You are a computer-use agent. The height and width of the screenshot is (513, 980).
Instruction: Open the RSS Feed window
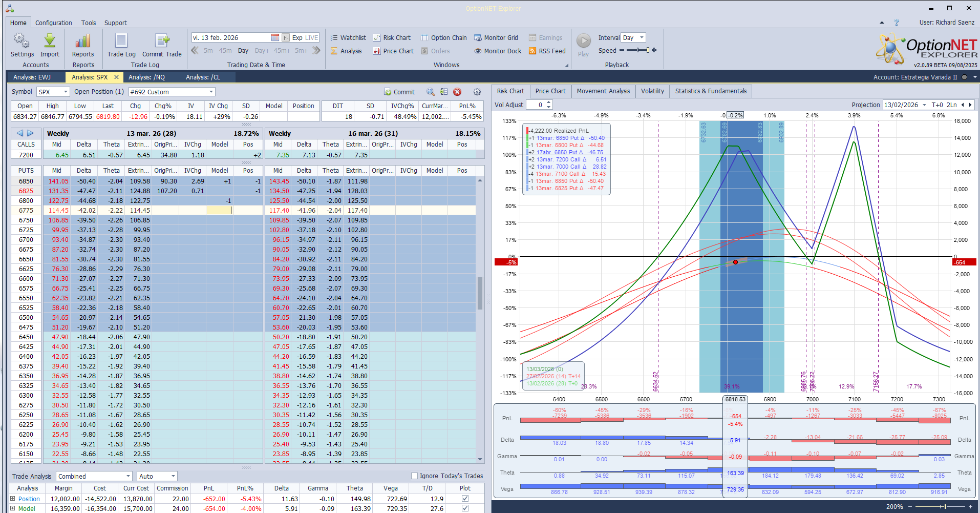[x=547, y=51]
